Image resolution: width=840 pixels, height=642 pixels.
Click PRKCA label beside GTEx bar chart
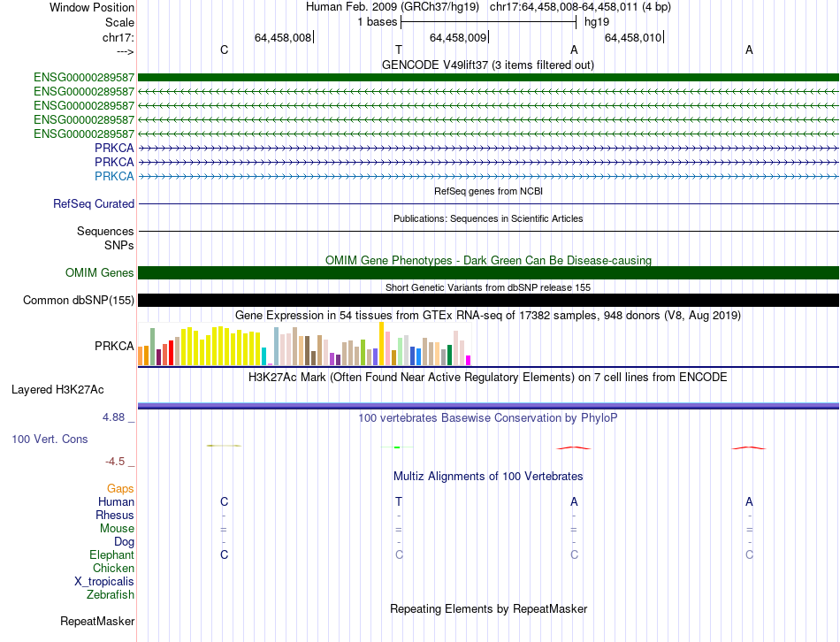coord(114,346)
